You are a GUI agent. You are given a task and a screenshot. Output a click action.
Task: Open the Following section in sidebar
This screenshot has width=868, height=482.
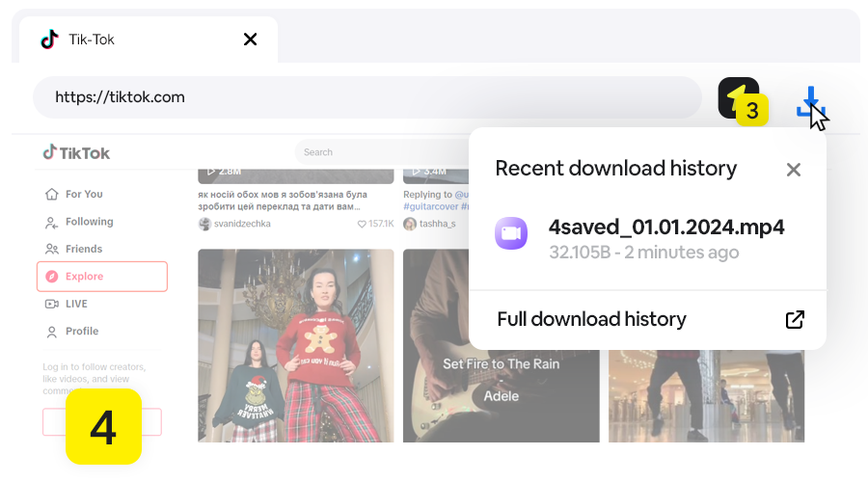click(x=89, y=222)
